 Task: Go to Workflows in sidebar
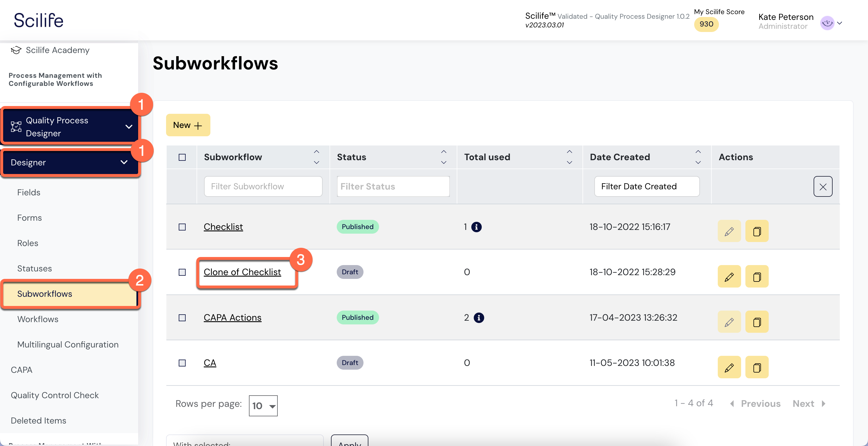[38, 319]
